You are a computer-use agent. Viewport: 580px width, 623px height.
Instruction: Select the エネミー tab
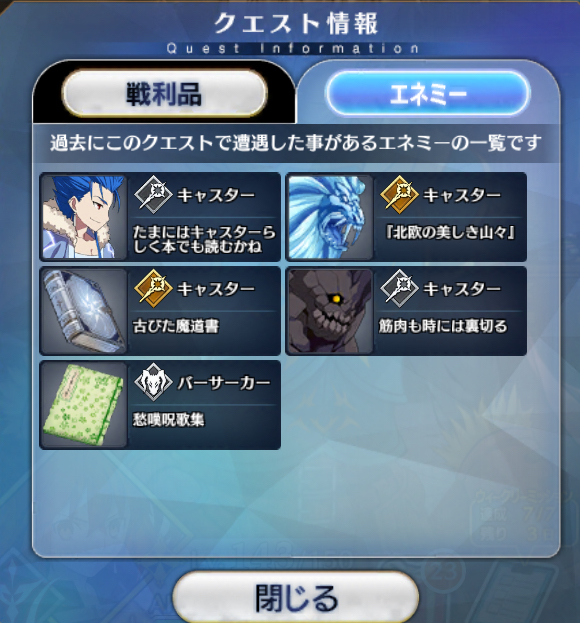point(428,93)
